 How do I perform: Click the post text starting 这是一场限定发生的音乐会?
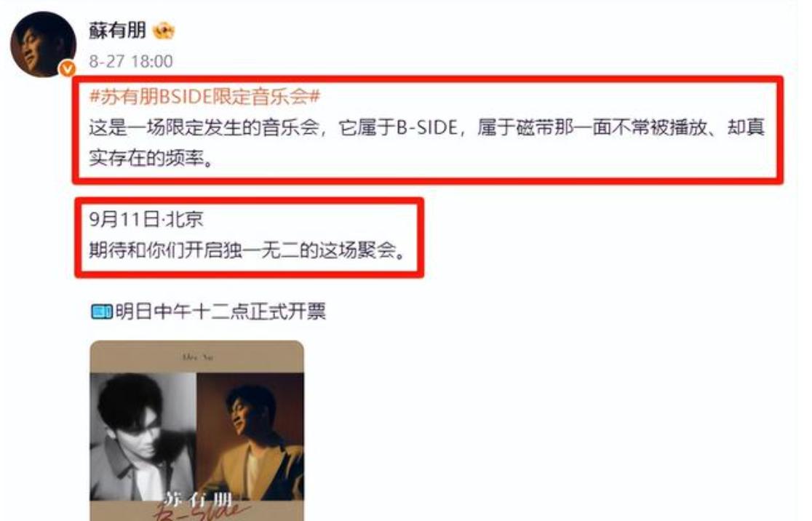(x=426, y=143)
